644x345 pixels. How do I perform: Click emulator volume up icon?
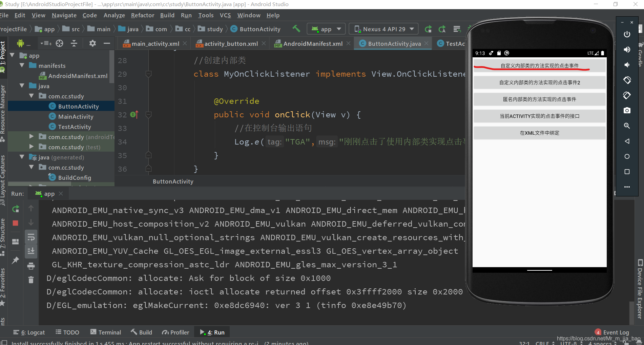(627, 50)
